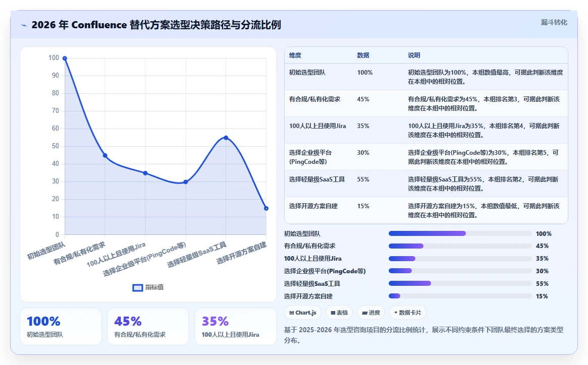Open the 45% 有合规/私有化需求 stat card

point(148,326)
